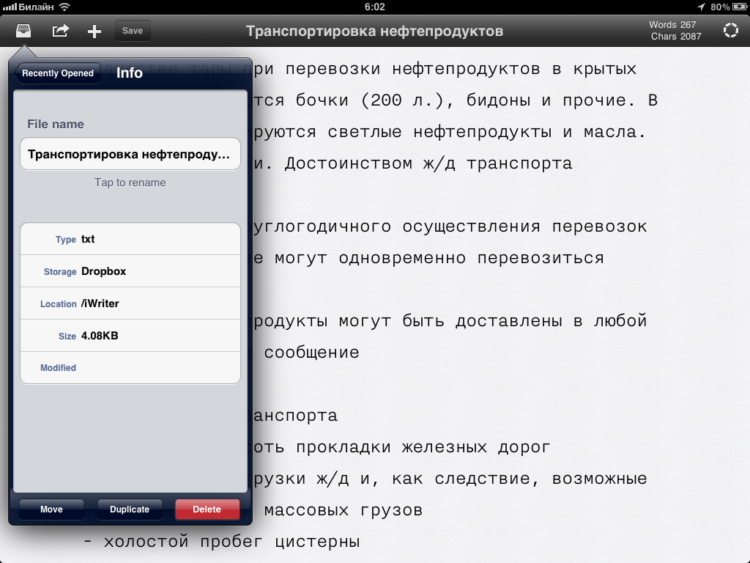The image size is (750, 563).
Task: Tap the 'File name' label
Action: pyautogui.click(x=55, y=124)
